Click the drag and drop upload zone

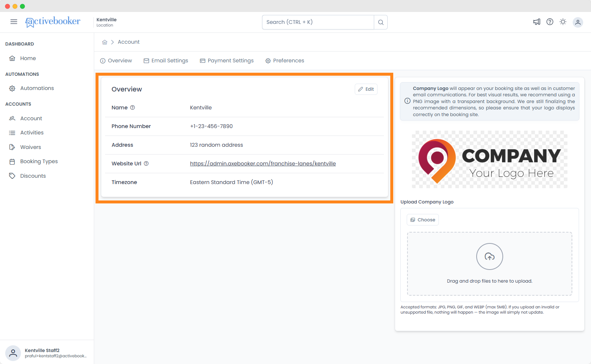tap(490, 264)
